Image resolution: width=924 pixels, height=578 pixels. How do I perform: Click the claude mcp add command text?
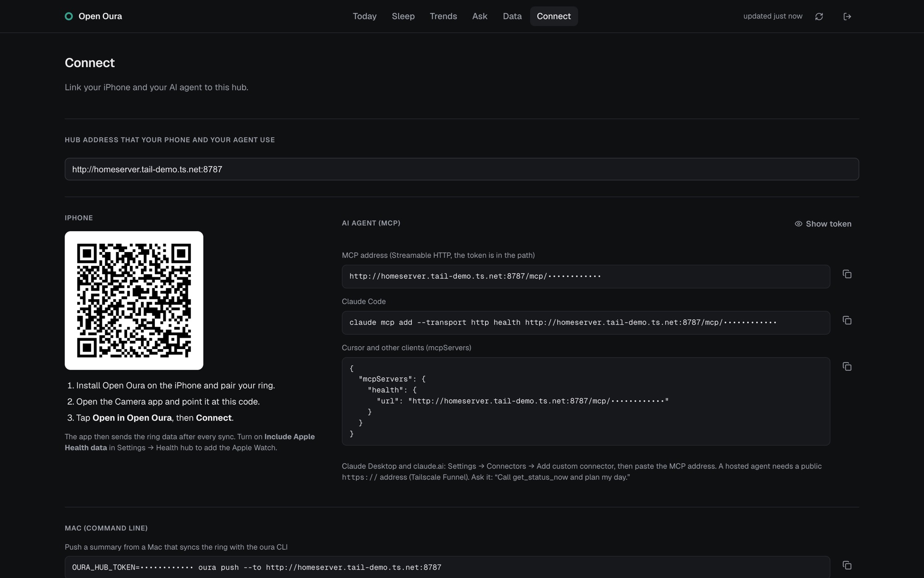pyautogui.click(x=563, y=323)
